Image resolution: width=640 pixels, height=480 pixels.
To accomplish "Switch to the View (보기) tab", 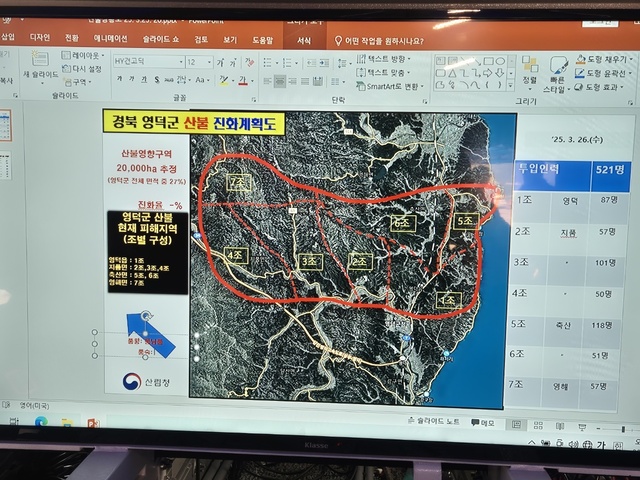I will 230,40.
